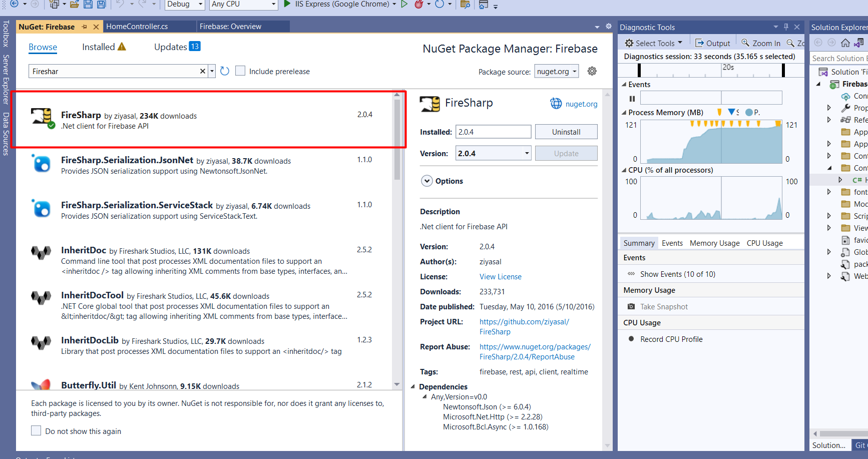Select the InheritDoc package row

coord(204,260)
